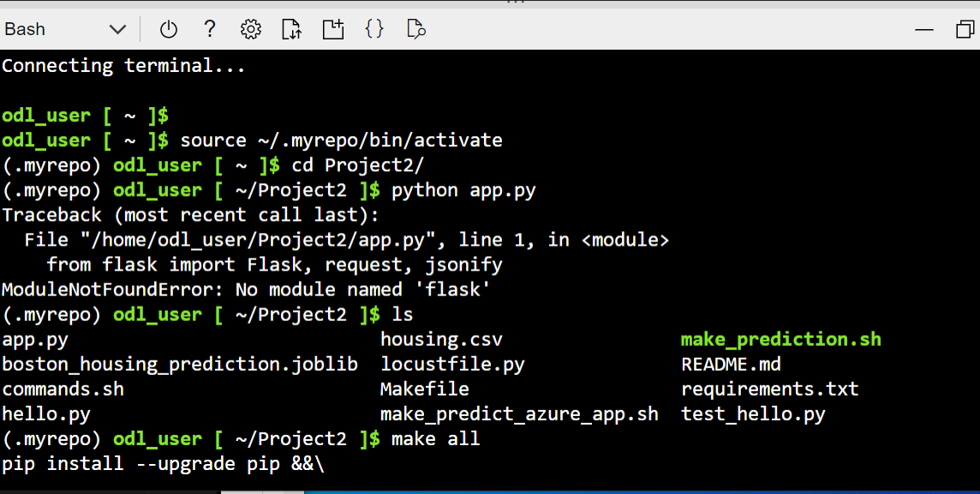Expand the shell type combo box labeled Bash
This screenshot has width=980, height=494.
(64, 28)
